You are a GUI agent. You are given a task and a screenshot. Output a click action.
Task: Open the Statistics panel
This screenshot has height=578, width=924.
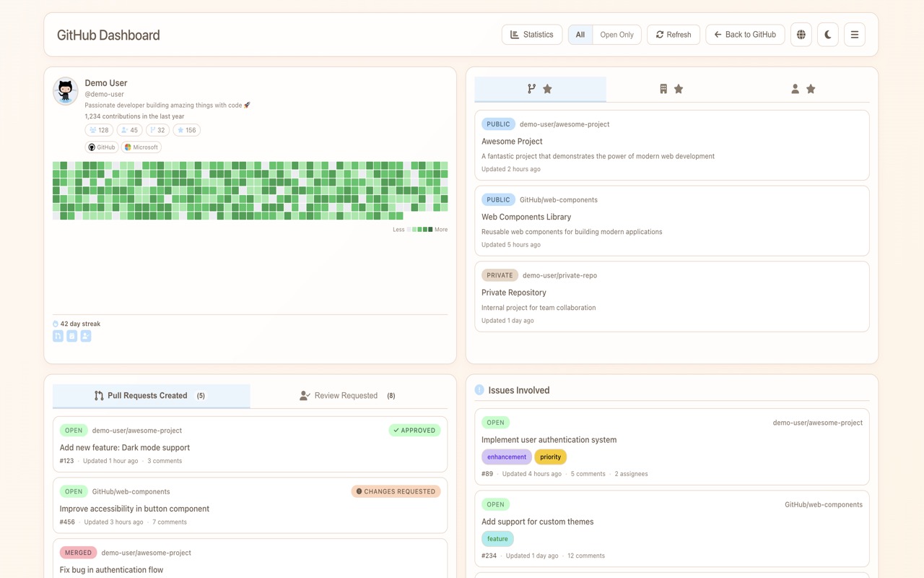(532, 34)
